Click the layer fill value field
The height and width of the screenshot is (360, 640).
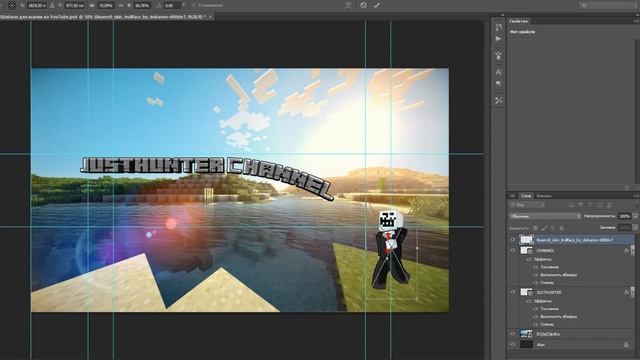[x=624, y=228]
